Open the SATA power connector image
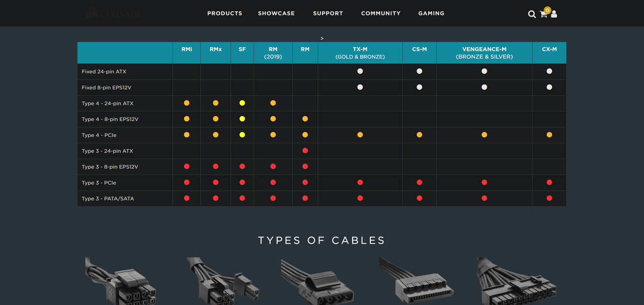This screenshot has width=644, height=305. pos(417,281)
